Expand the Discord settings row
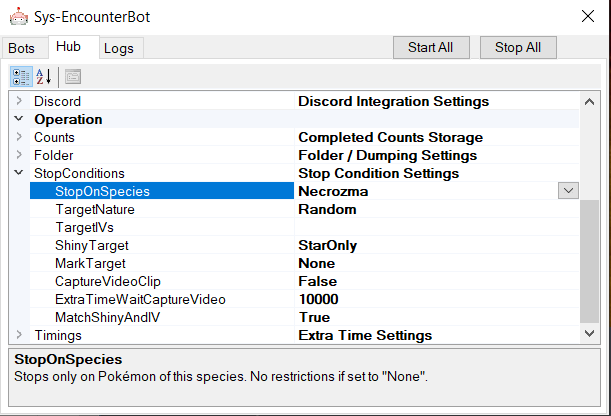This screenshot has width=611, height=416. tap(18, 101)
